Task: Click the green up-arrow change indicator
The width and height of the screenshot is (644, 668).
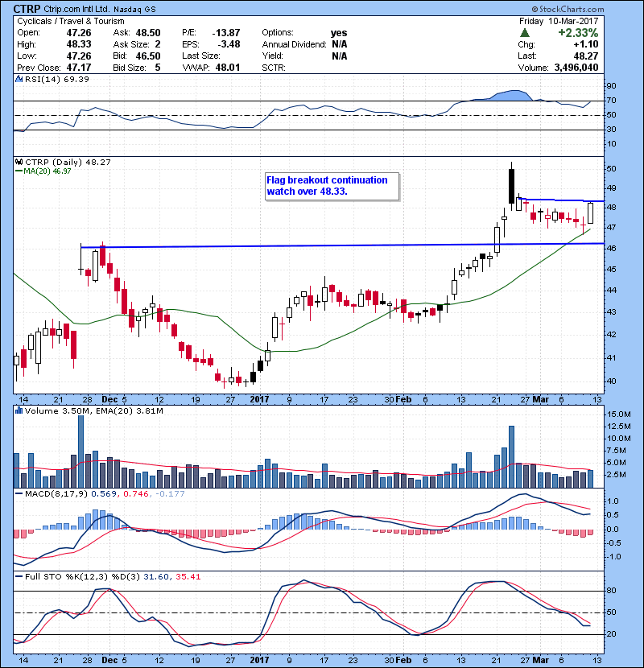Action: [525, 33]
